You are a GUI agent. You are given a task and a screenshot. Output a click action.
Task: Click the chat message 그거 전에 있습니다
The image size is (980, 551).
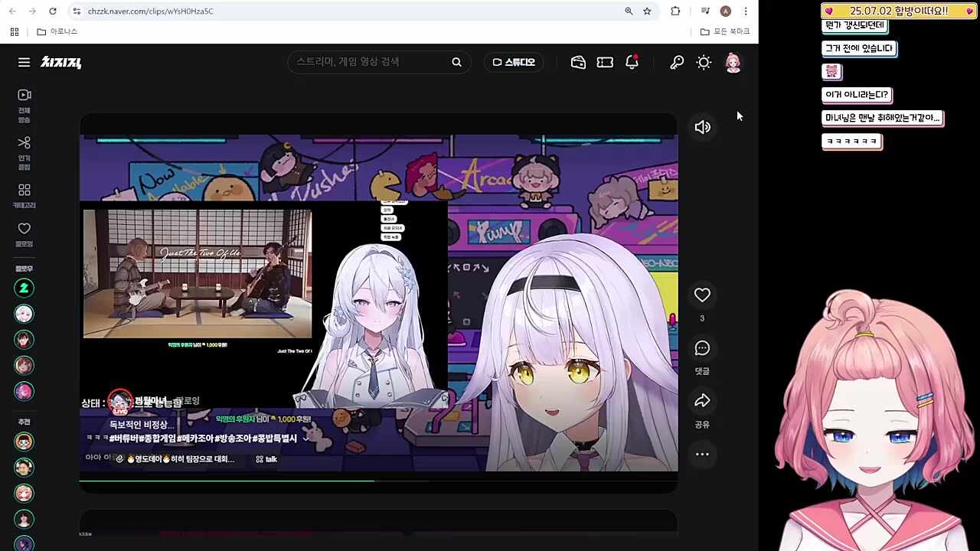[858, 48]
